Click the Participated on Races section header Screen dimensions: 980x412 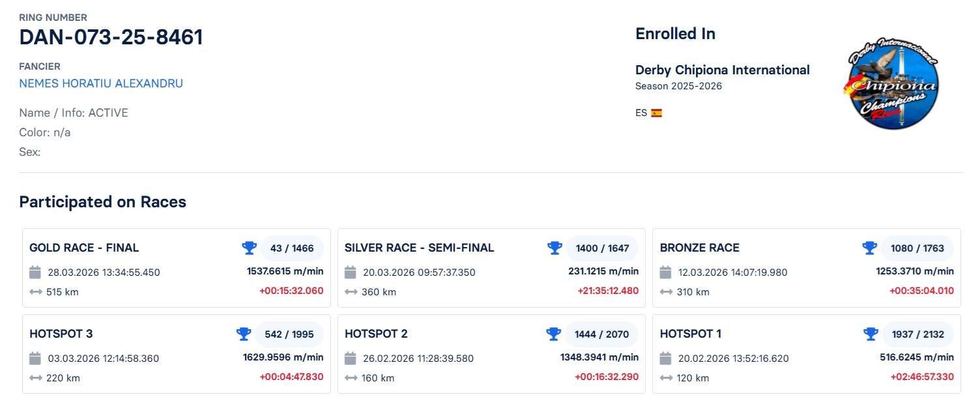102,202
